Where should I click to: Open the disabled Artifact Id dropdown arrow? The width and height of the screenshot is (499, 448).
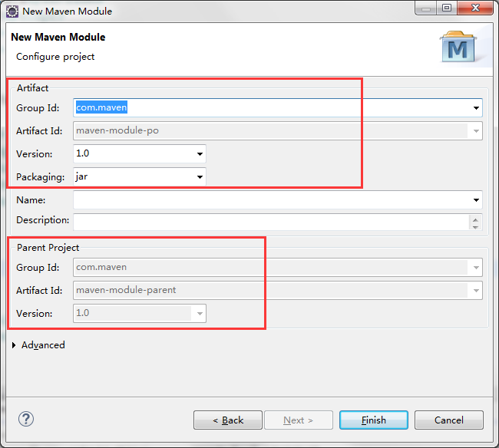[x=476, y=130]
